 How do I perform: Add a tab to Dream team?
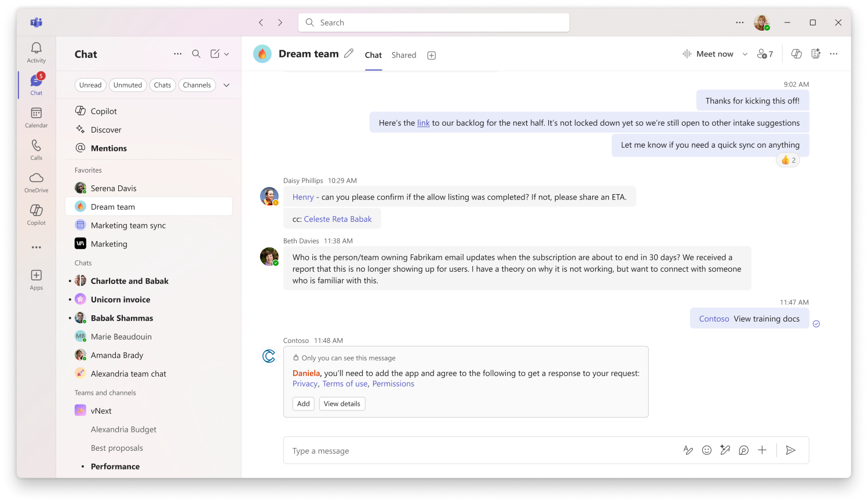pyautogui.click(x=432, y=55)
